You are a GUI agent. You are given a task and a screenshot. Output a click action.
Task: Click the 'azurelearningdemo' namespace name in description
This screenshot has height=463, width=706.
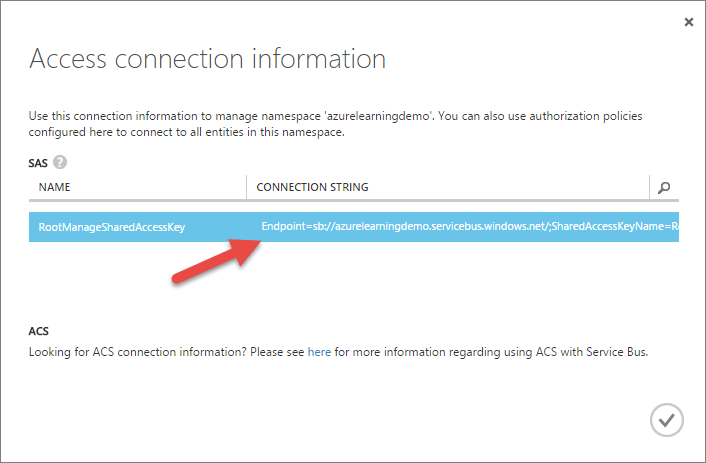pos(378,116)
